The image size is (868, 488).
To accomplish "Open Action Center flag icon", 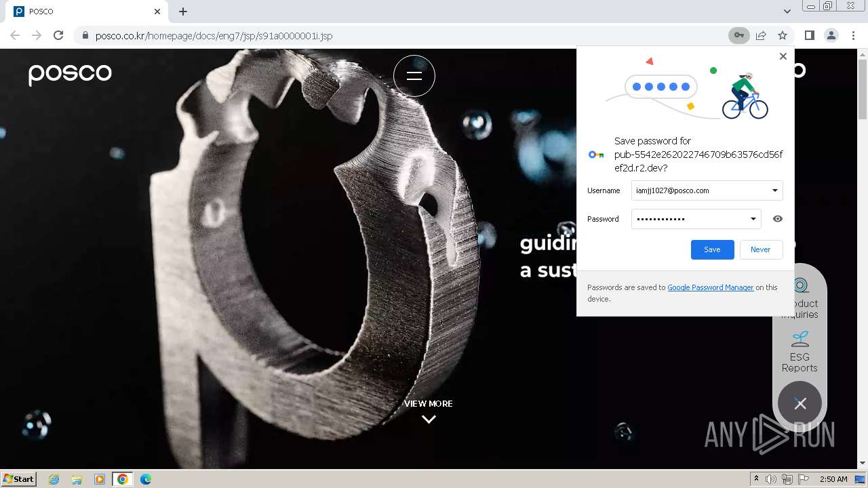I will click(804, 479).
